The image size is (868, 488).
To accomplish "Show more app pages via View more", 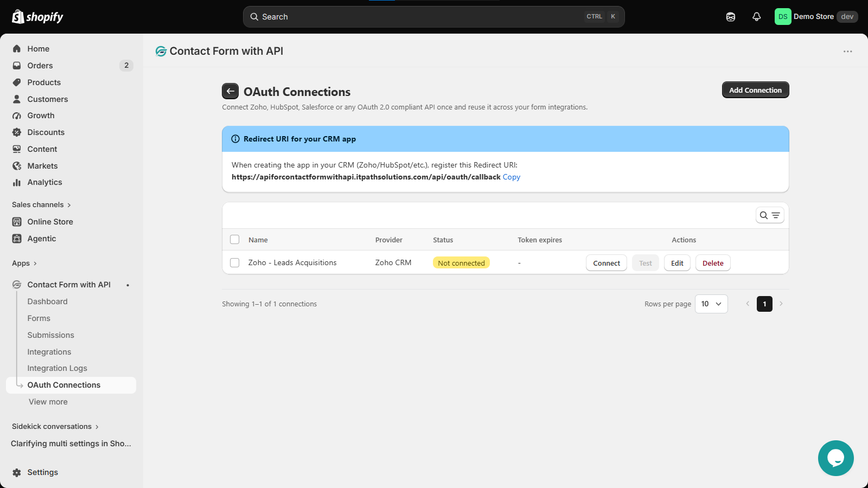I will 48,402.
